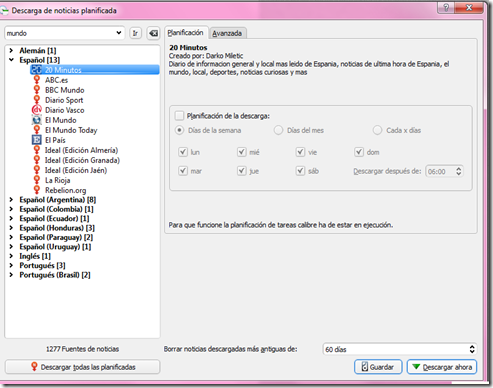Expand the Portugués [3] group
The image size is (493, 388).
[11, 265]
